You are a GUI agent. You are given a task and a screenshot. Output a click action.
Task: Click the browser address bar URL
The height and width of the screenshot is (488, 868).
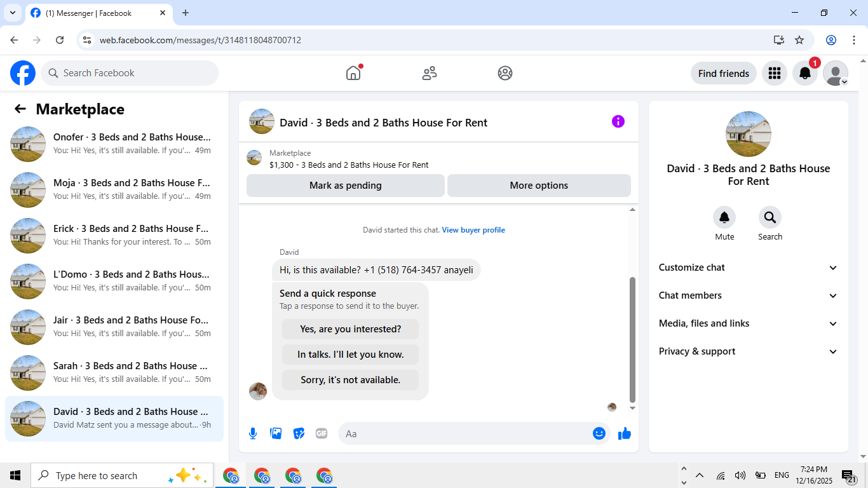(x=200, y=40)
